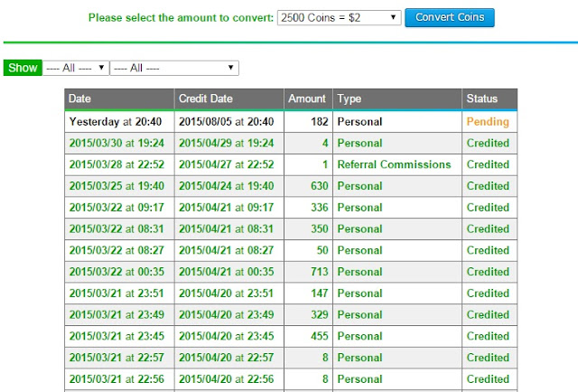
Task: Expand the second wide All filter dropdown
Action: pos(174,68)
